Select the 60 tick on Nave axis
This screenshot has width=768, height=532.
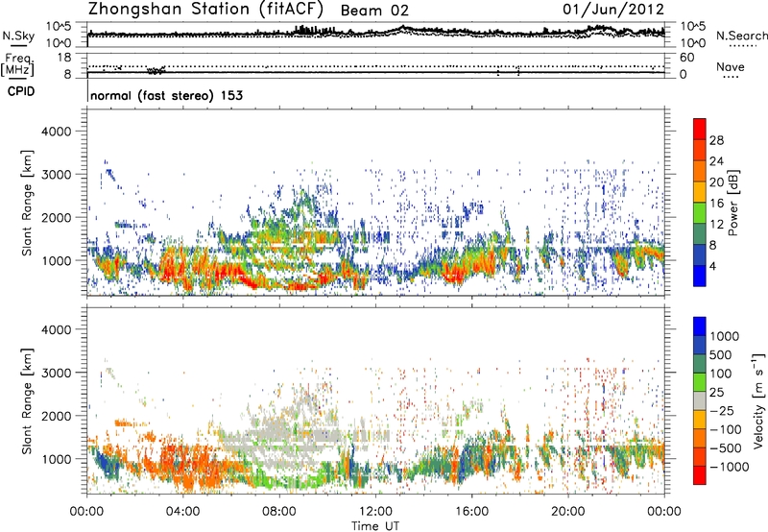686,58
